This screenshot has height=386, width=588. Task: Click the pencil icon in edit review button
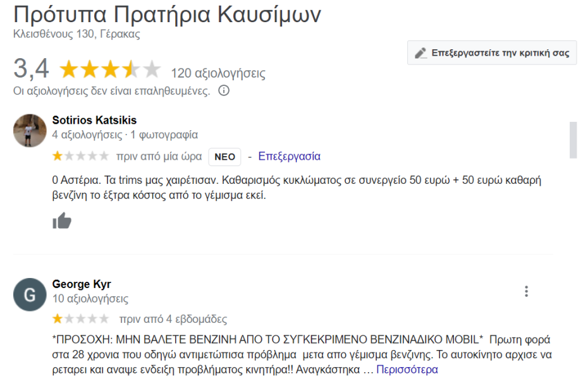420,53
